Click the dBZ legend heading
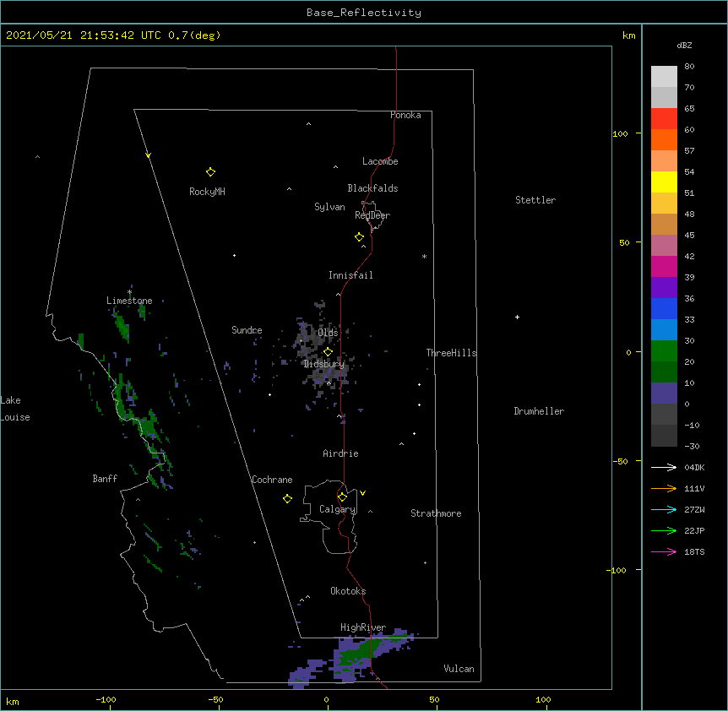 (x=684, y=45)
